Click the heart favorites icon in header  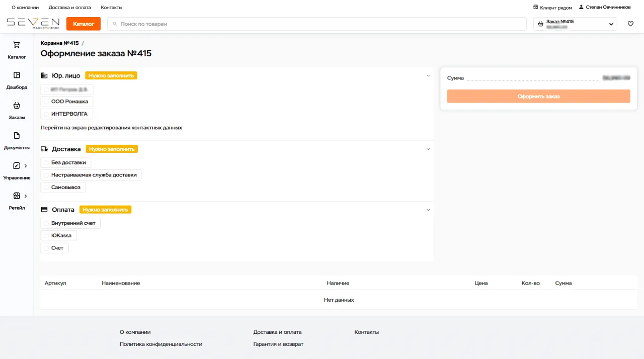pos(630,23)
